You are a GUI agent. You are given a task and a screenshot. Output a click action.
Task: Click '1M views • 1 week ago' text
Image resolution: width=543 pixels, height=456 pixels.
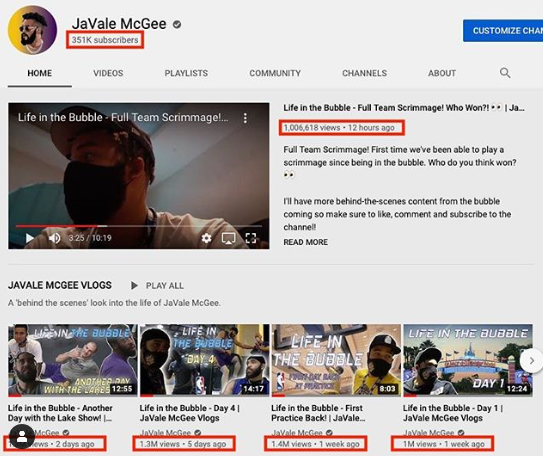[444, 444]
